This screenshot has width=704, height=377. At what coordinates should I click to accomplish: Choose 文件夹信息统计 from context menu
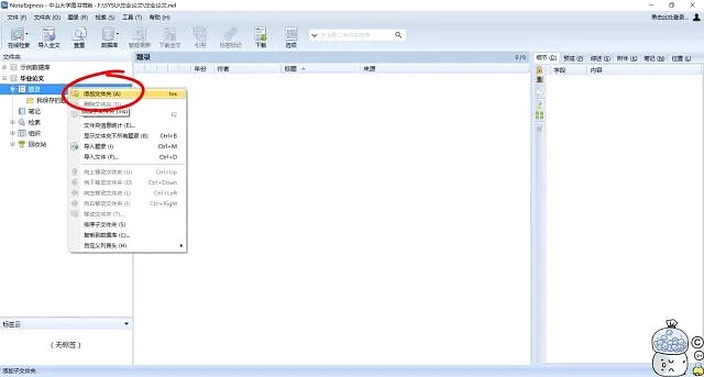(x=128, y=125)
